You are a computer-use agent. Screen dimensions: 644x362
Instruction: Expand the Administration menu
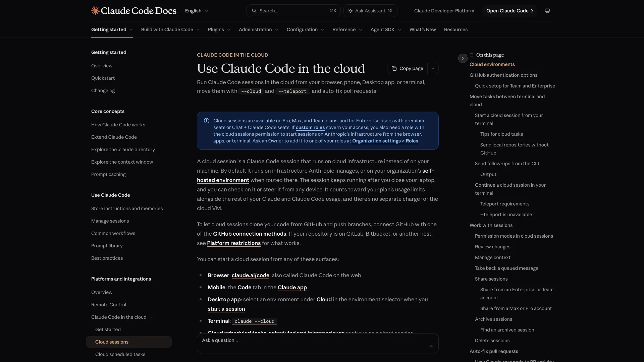tap(259, 29)
